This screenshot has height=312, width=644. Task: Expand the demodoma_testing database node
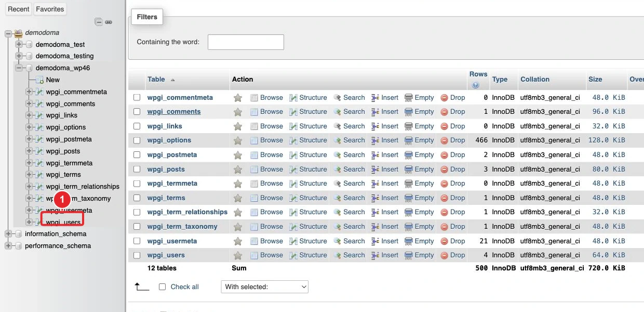[19, 56]
